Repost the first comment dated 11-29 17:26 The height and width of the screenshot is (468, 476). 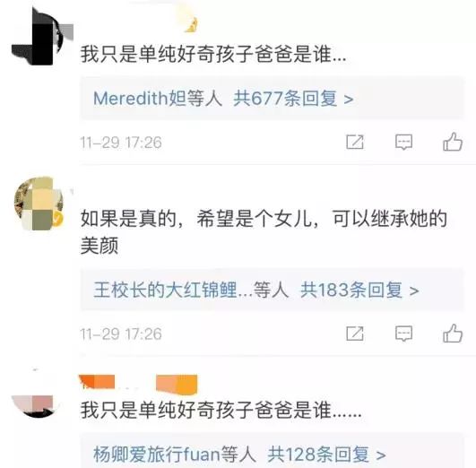coord(355,142)
